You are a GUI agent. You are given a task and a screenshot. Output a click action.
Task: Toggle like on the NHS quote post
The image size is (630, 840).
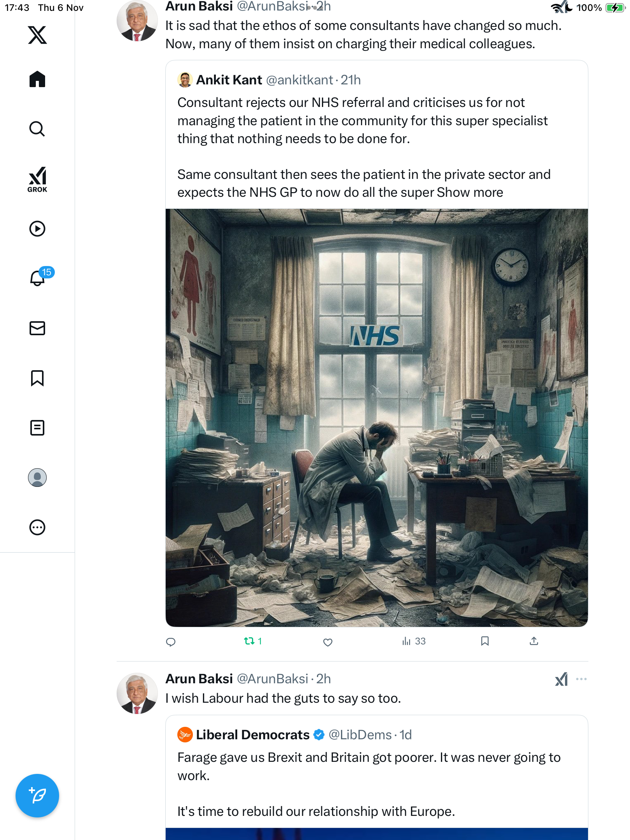click(x=328, y=642)
